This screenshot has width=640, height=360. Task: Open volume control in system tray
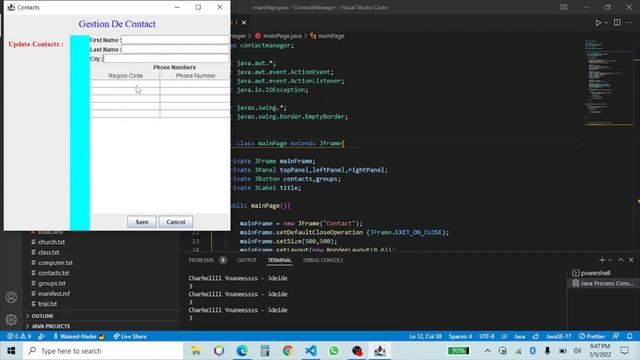click(x=577, y=351)
